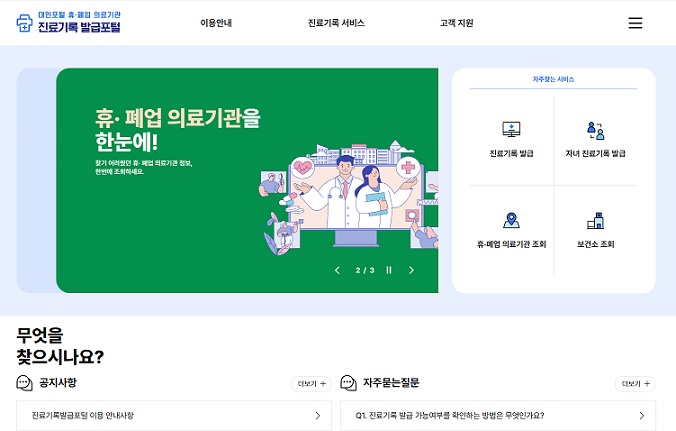
Task: Expand 자주묻는질문 with 더보기 button
Action: click(635, 383)
